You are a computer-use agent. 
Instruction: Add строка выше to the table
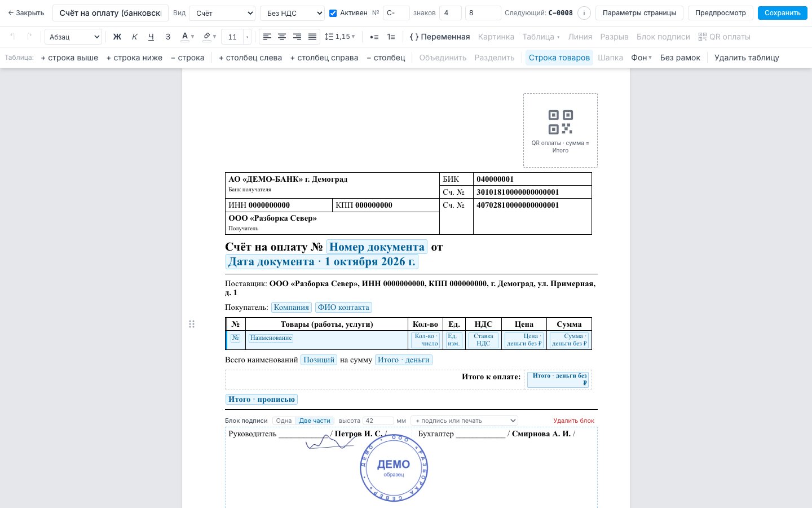69,58
